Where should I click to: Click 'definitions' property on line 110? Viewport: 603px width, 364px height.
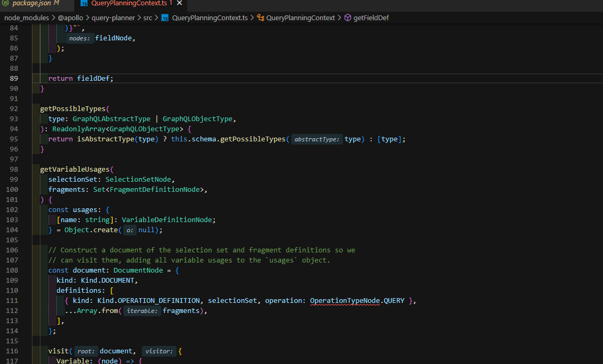(79, 291)
